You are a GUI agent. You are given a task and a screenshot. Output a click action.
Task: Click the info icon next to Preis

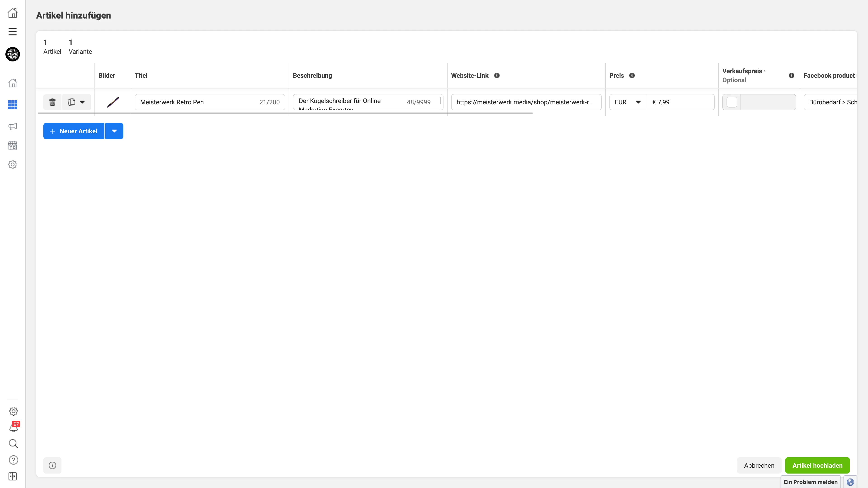pyautogui.click(x=632, y=75)
